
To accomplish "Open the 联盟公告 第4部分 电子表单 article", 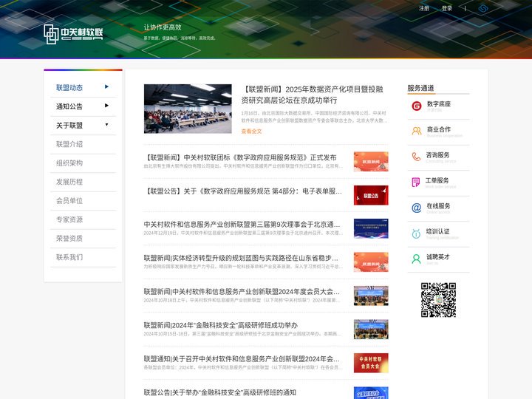I will (x=243, y=191).
